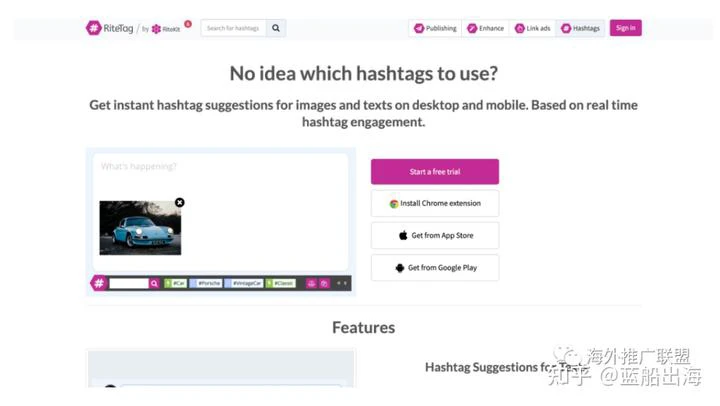Click inside the What's happening text box
Image resolution: width=720 pixels, height=406 pixels.
(x=220, y=177)
